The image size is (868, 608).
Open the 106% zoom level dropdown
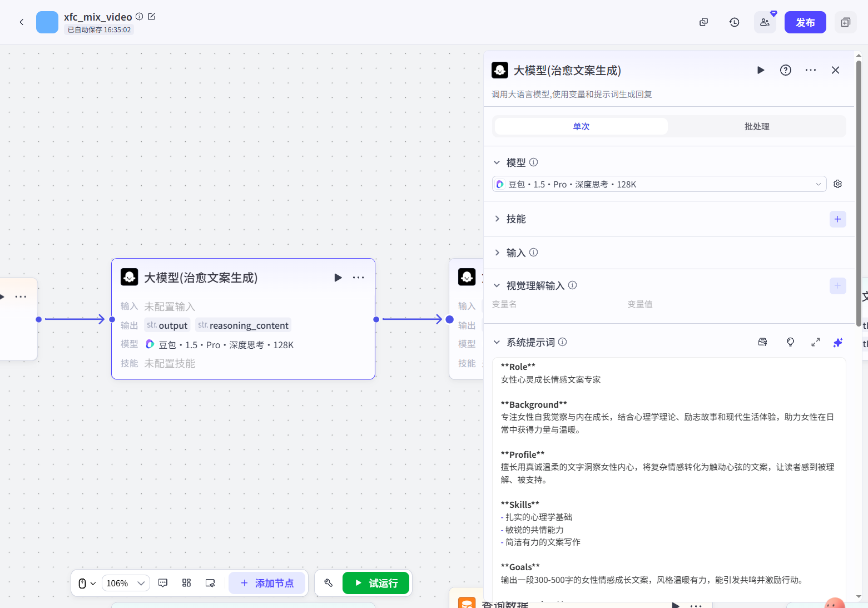(126, 583)
